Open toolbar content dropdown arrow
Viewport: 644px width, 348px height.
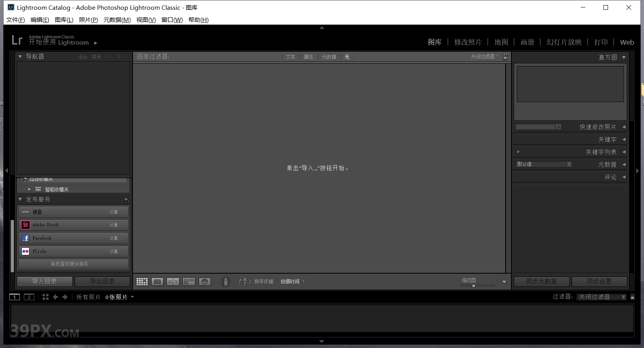click(504, 282)
